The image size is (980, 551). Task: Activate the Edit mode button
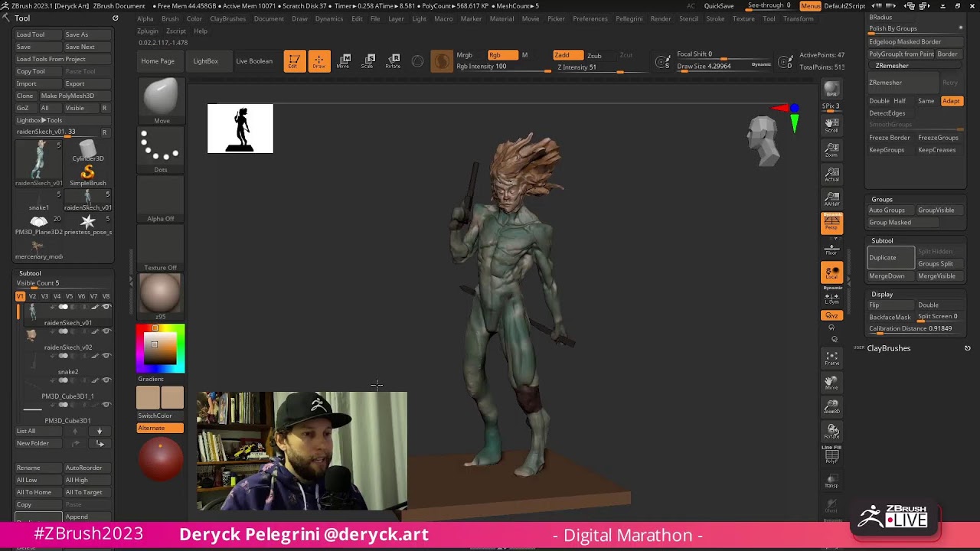(x=294, y=61)
